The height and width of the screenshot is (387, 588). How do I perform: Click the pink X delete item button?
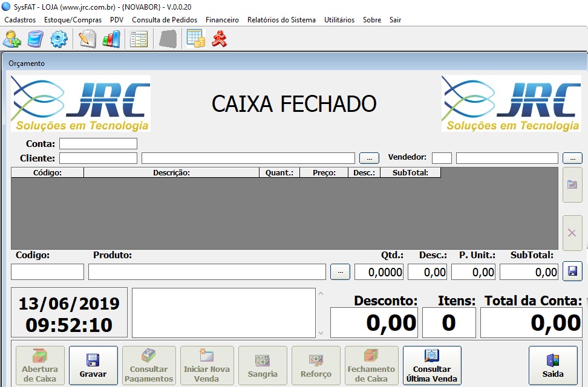(572, 233)
